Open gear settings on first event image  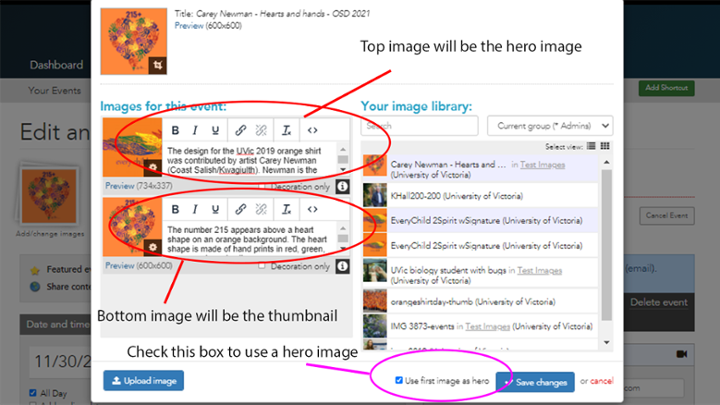[x=152, y=168]
